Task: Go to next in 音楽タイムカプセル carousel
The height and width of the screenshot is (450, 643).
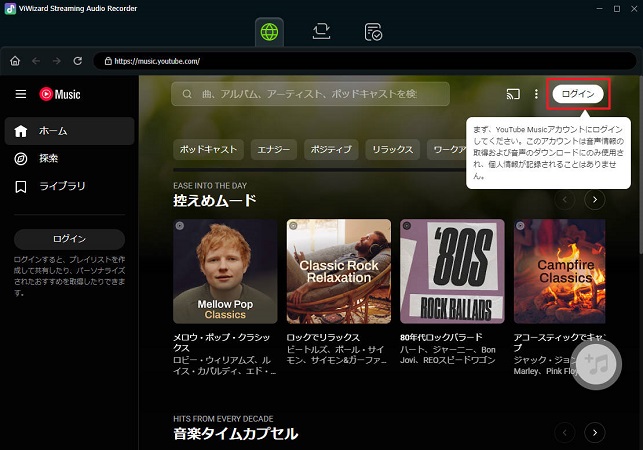Action: 595,432
